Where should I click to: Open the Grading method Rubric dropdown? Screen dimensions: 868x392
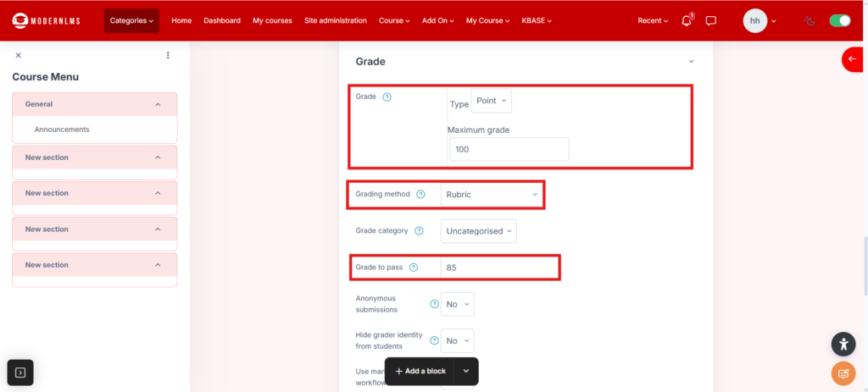tap(492, 194)
